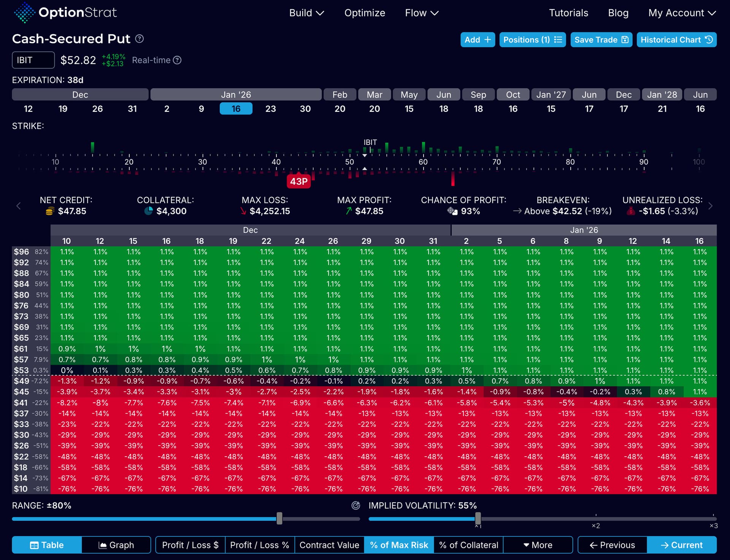Open Historical Chart

[676, 40]
